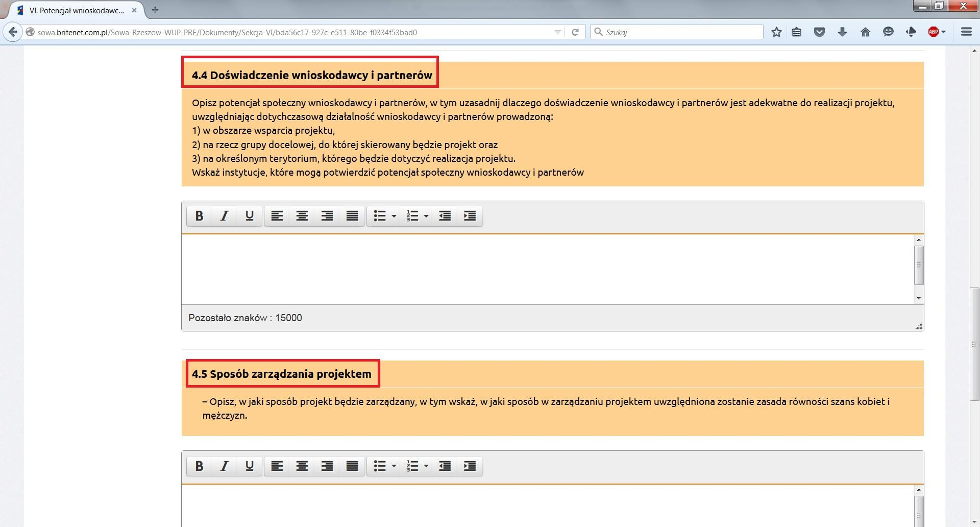Open the Firefox hamburger menu
The width and height of the screenshot is (980, 527).
coord(966,32)
